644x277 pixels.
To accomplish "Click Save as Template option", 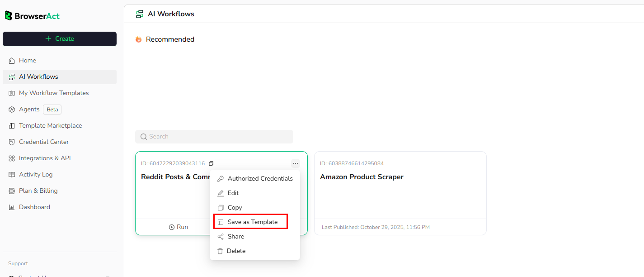I will coord(252,222).
